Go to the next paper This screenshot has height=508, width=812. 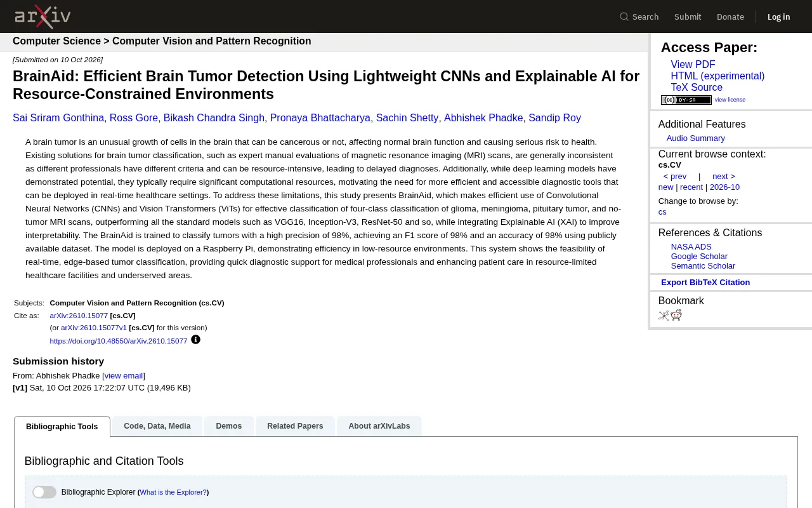pos(724,177)
